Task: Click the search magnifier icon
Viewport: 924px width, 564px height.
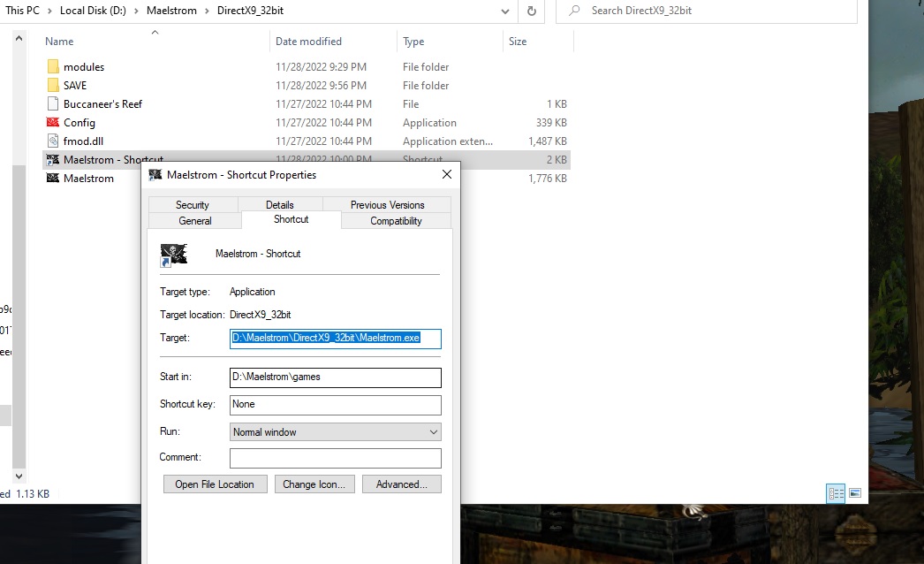Action: coord(574,11)
